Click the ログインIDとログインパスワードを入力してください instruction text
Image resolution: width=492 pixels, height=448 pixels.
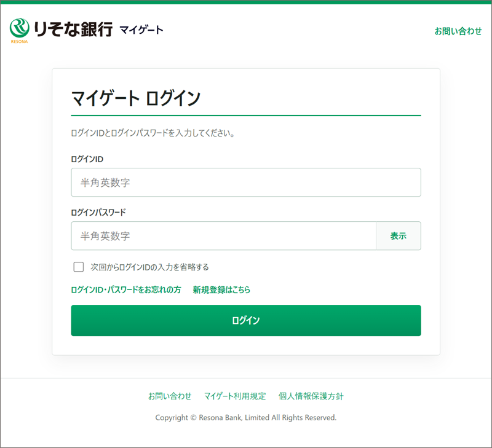coord(153,133)
